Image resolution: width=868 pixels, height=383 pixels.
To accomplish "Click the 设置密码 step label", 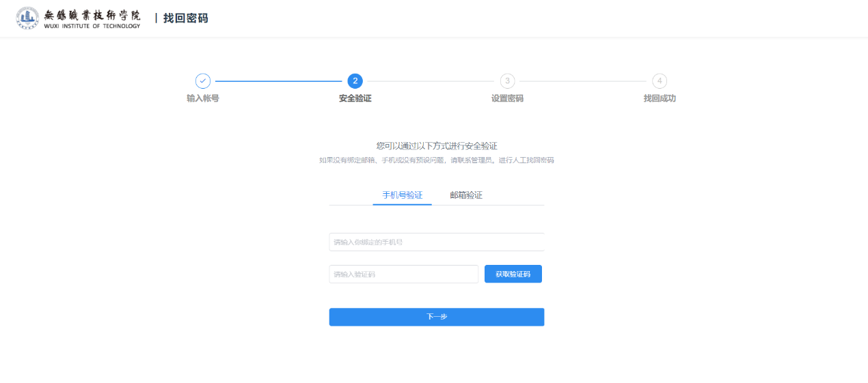I will pos(507,98).
